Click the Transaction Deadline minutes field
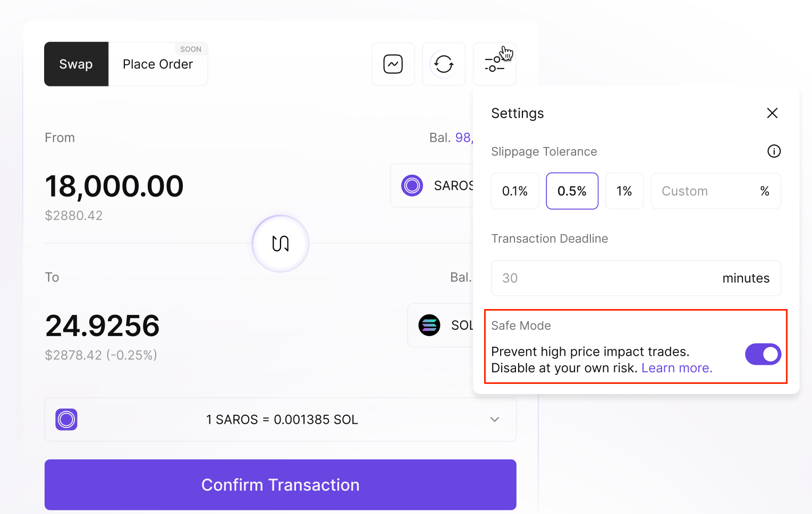 (x=606, y=278)
